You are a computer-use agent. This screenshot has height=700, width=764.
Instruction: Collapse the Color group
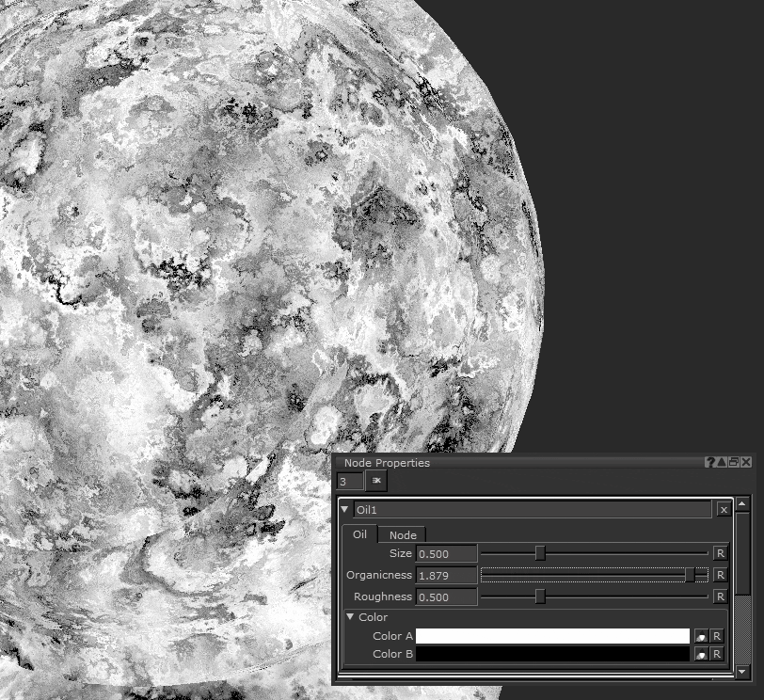[x=350, y=617]
